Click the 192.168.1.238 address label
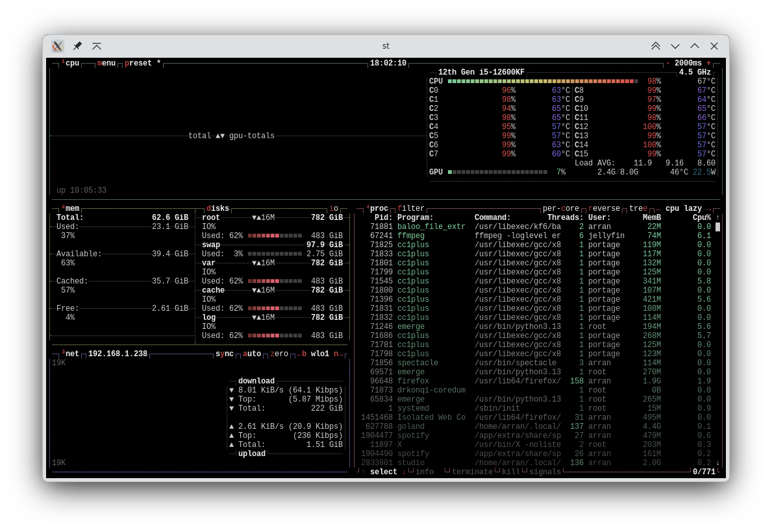The height and width of the screenshot is (532, 772). click(118, 354)
